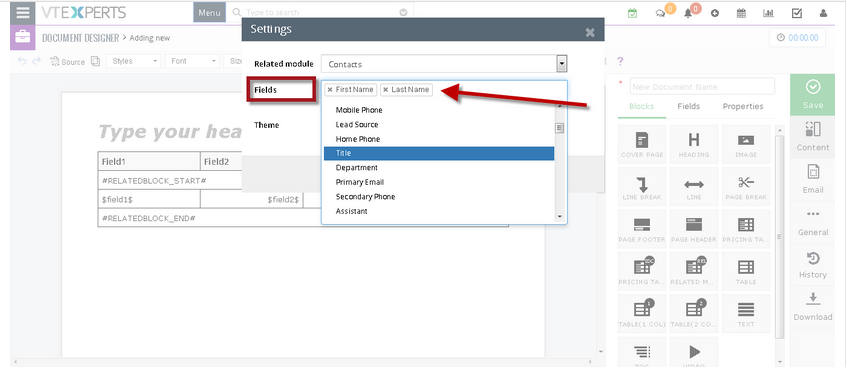Add the Cover Page block
This screenshot has height=377, width=862.
tap(642, 145)
